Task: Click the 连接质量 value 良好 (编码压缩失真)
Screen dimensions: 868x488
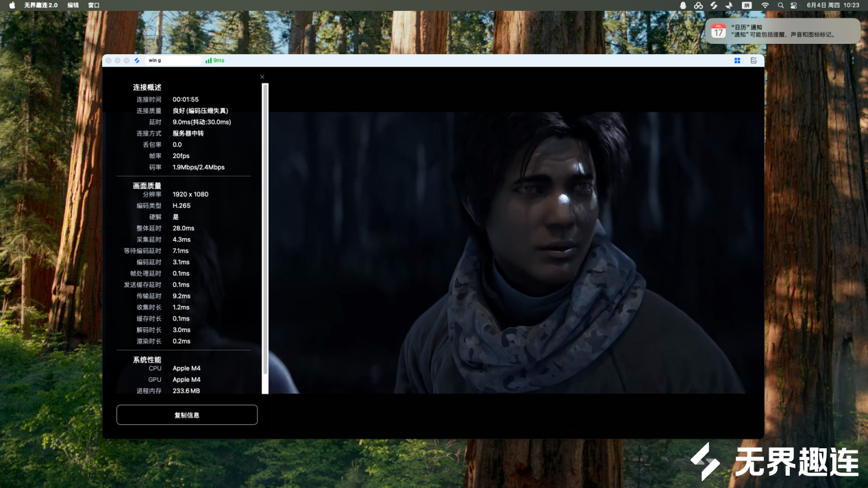Action: [x=200, y=111]
